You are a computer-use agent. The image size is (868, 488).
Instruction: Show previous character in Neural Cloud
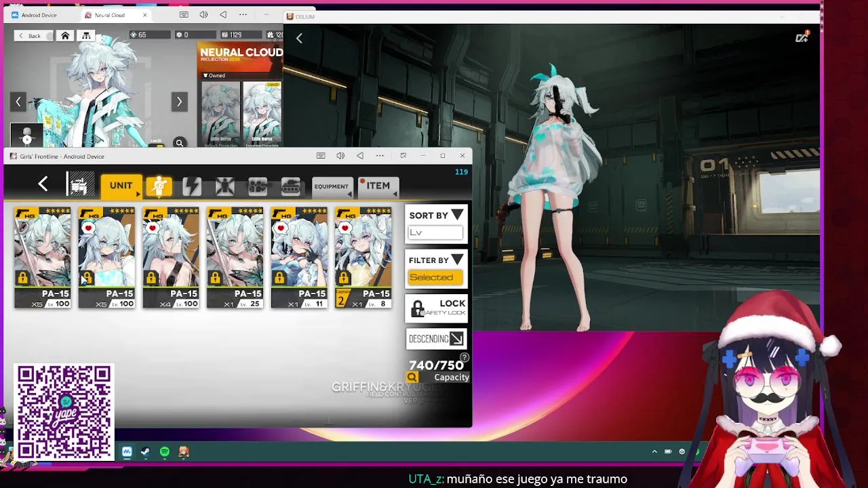click(x=18, y=102)
